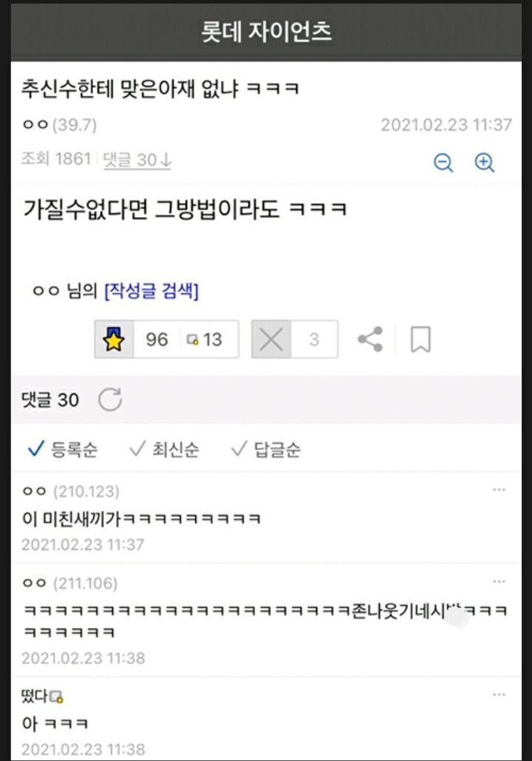Downvote the post with the X button
Screen dimensions: 532x761
pos(271,339)
